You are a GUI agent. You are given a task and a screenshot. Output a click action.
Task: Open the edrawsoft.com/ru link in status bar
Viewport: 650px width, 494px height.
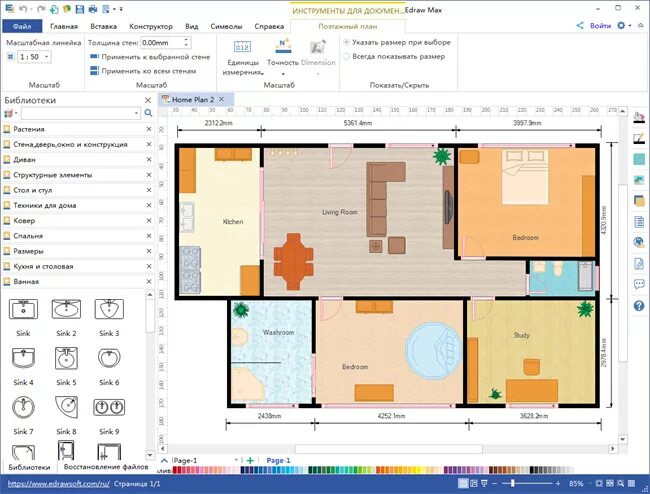pos(58,484)
